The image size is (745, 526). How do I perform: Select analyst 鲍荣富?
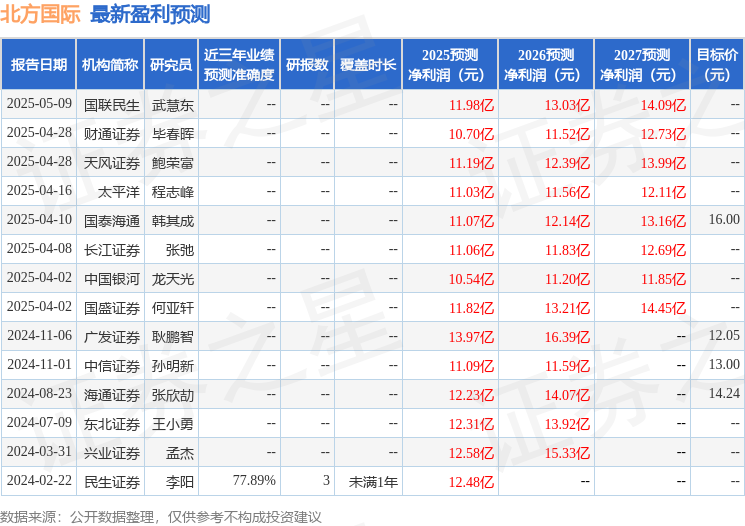(x=173, y=163)
